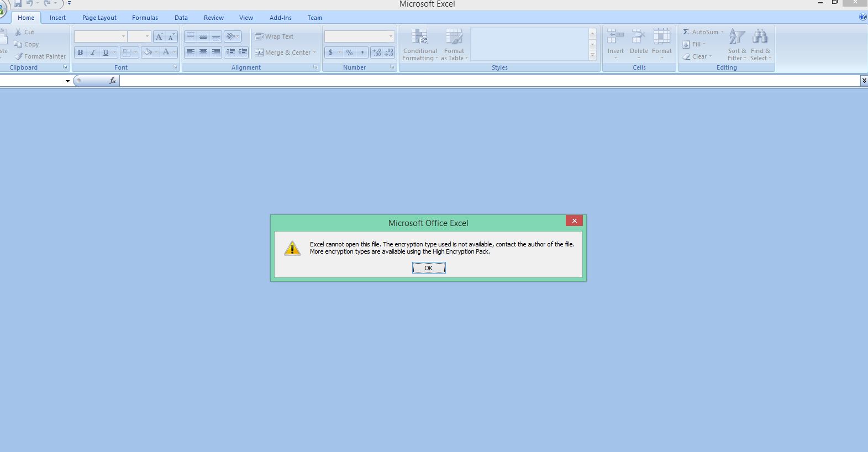Toggle Bold formatting
Viewport: 868px width, 452px height.
(x=80, y=52)
